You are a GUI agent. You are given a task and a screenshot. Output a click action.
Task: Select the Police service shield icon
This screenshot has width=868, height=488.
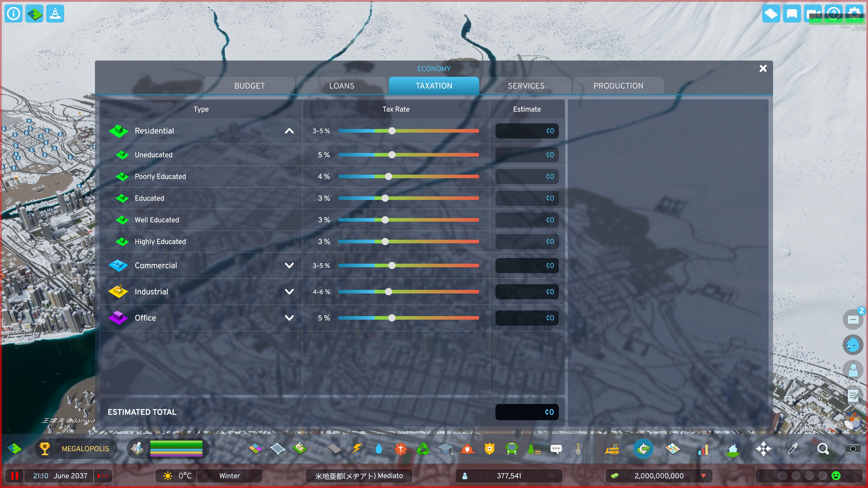pos(489,449)
